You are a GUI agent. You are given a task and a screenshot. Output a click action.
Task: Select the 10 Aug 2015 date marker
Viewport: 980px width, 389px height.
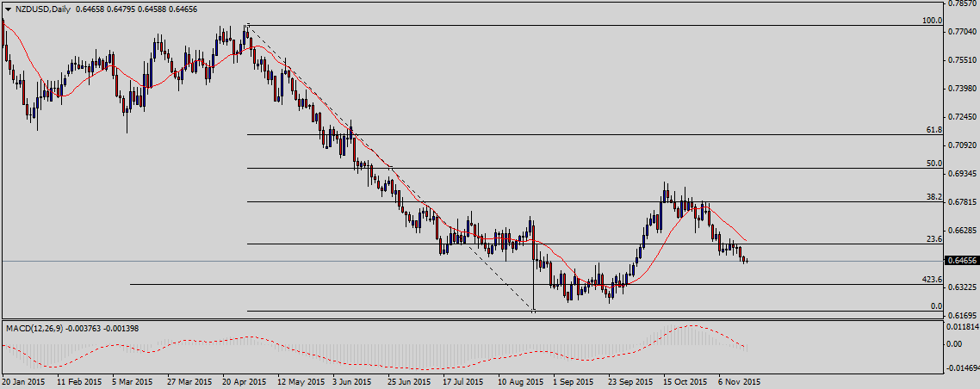click(521, 380)
